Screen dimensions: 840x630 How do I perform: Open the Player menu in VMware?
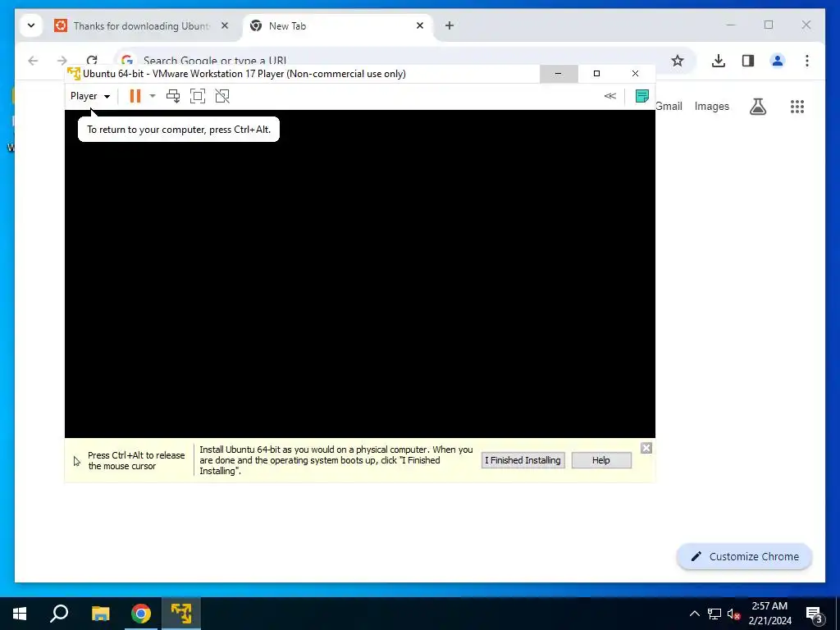(x=90, y=96)
